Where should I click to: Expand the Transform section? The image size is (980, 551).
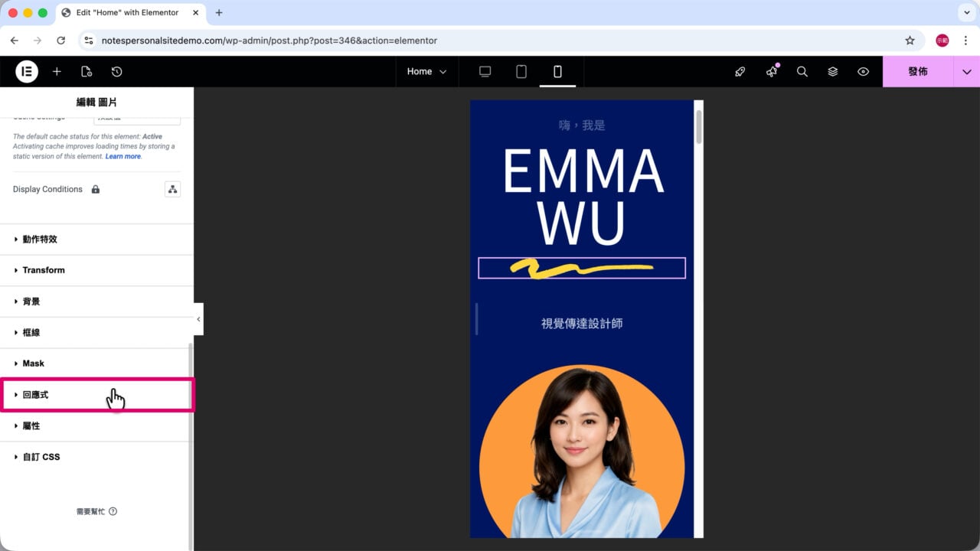[x=96, y=270]
